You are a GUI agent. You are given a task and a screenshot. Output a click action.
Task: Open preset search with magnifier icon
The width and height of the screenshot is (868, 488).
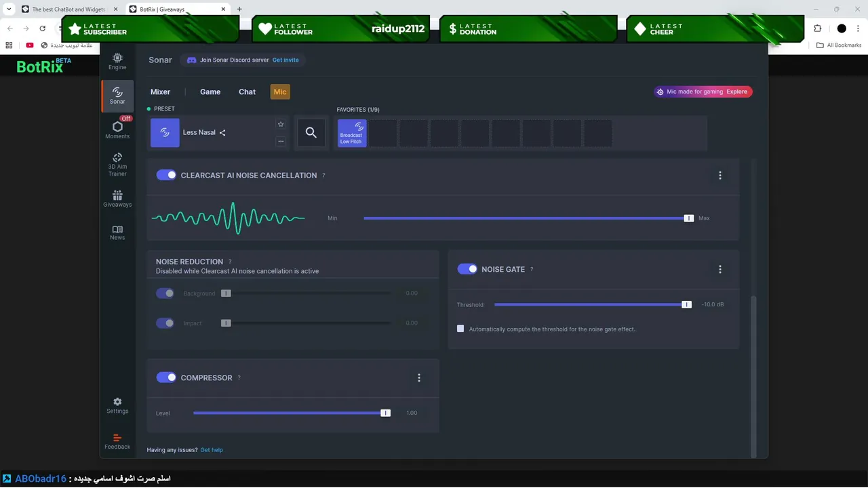pyautogui.click(x=311, y=133)
